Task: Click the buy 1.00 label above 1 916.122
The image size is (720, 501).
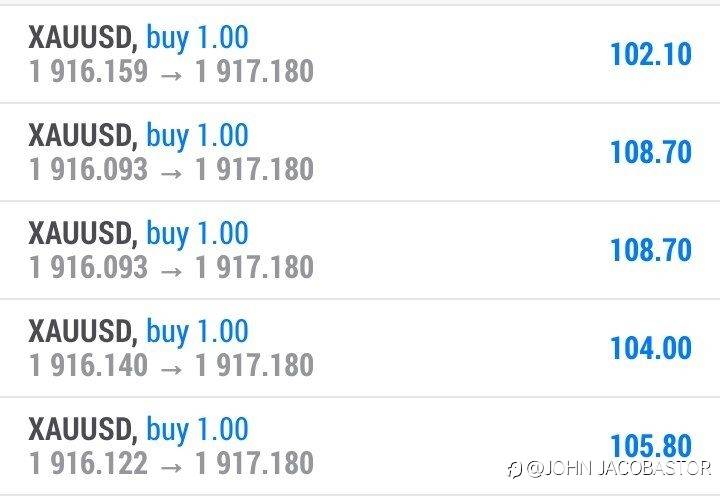Action: 197,430
